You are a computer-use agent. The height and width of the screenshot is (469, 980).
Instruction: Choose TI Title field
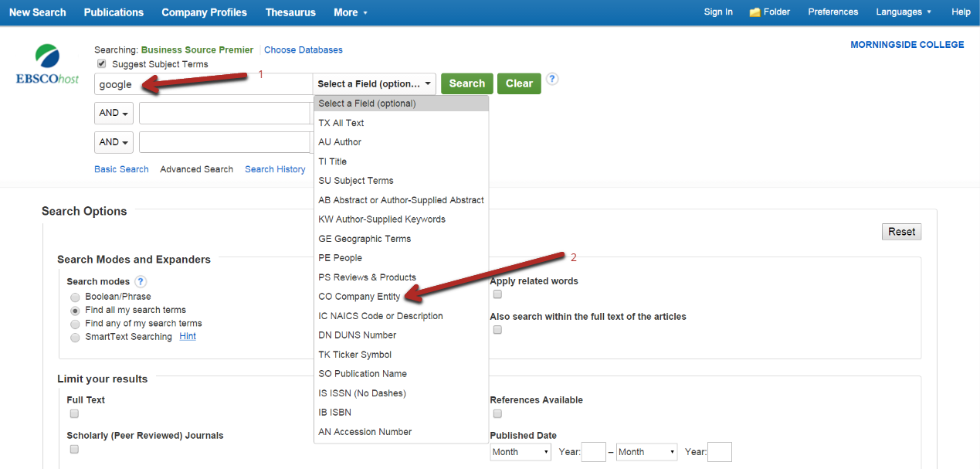402,161
